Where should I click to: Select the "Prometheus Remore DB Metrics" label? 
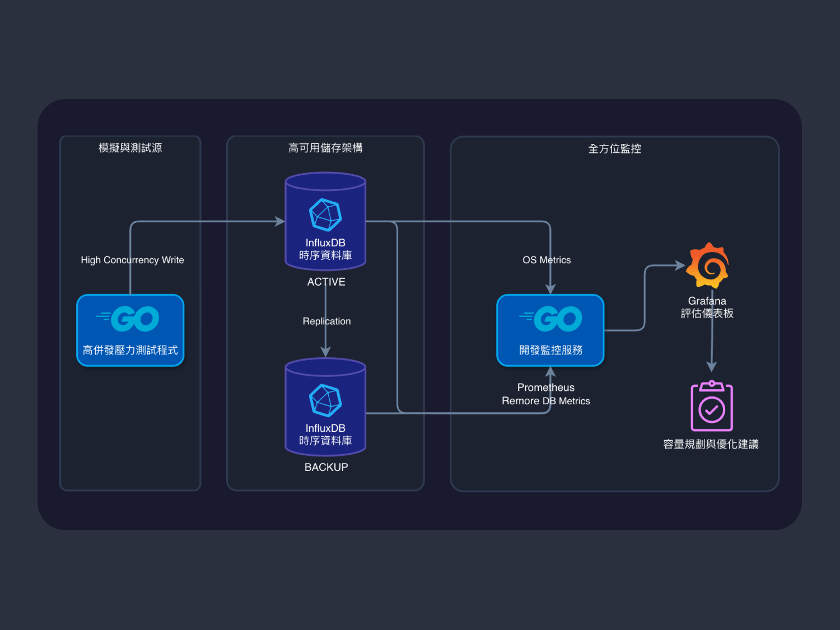[546, 394]
